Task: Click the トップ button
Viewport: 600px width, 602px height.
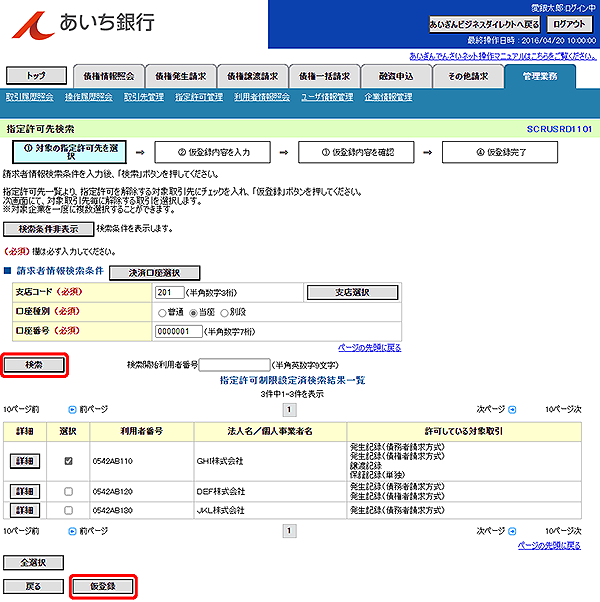Action: [x=36, y=76]
